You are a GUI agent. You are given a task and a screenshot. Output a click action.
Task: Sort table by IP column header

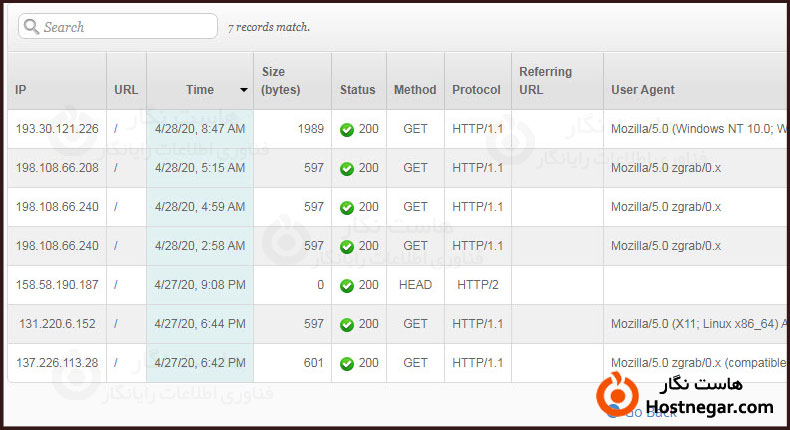[x=21, y=90]
